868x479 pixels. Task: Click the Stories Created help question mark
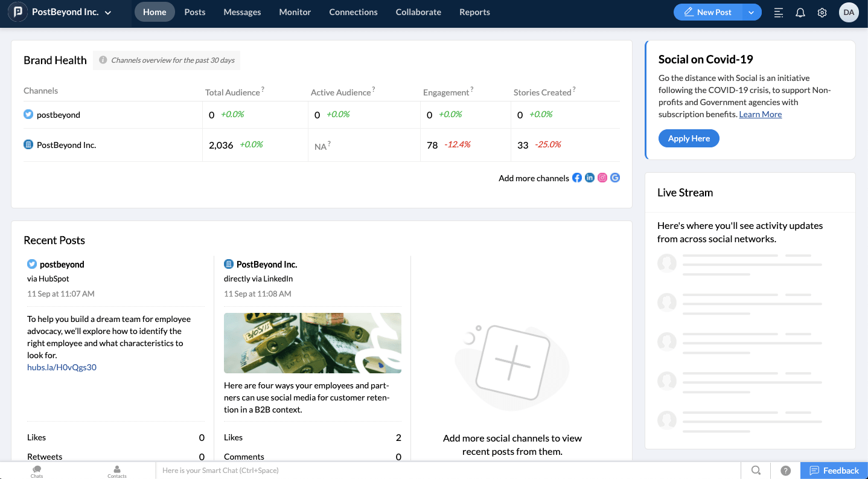pos(574,89)
